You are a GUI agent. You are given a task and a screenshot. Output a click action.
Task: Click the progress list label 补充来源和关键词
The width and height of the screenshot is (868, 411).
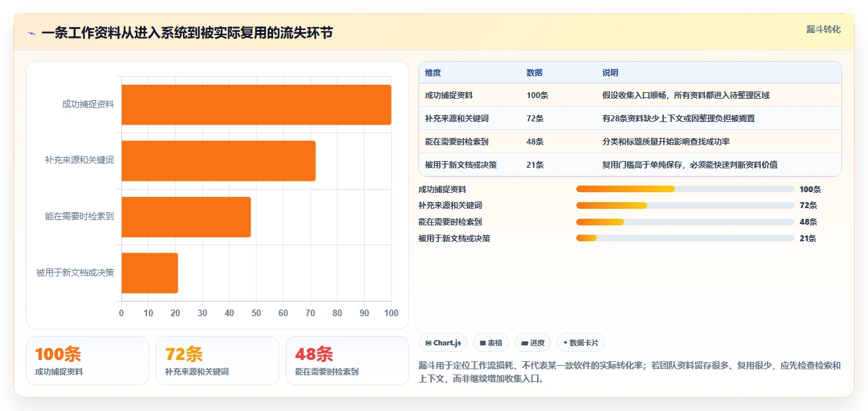coord(450,206)
